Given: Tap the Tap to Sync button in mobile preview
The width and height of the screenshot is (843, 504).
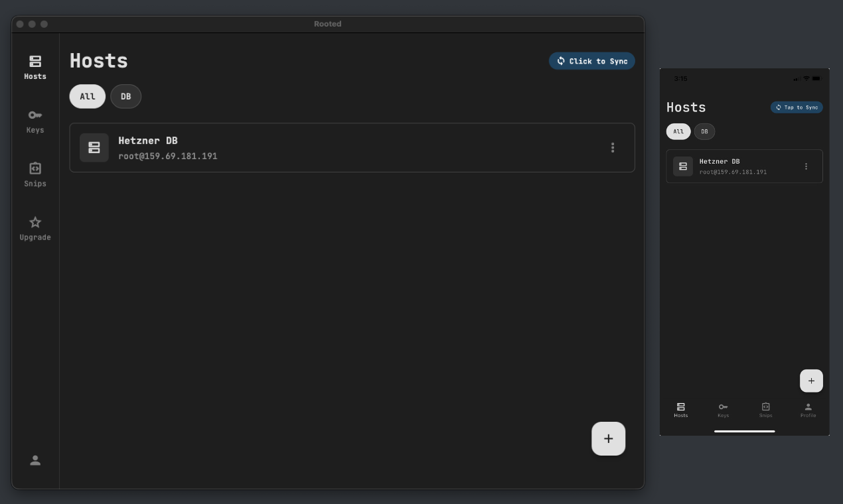Looking at the screenshot, I should [797, 107].
